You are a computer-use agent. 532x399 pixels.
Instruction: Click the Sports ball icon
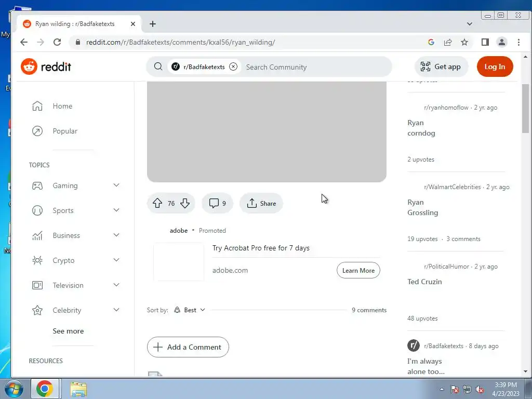[37, 211]
